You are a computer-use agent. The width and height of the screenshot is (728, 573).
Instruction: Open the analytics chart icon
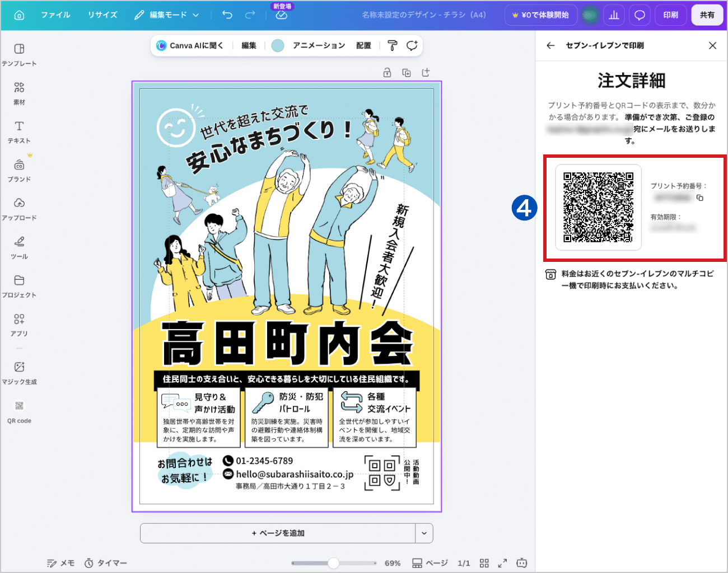tap(614, 15)
